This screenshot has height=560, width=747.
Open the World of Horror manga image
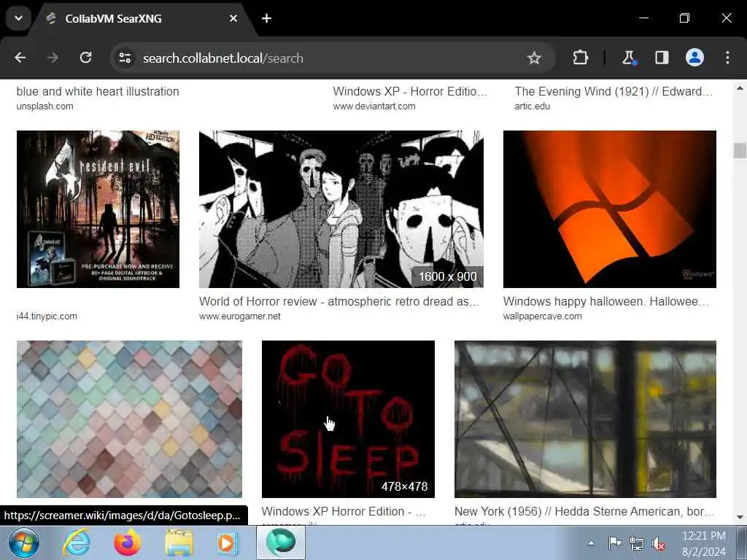point(341,209)
